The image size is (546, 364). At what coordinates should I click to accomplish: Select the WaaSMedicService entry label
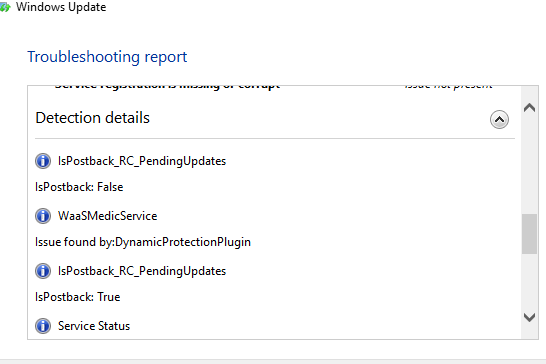(x=108, y=216)
